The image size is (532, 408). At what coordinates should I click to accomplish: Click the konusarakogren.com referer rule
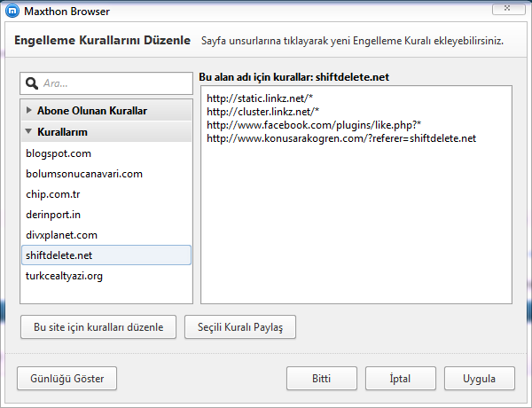[341, 138]
